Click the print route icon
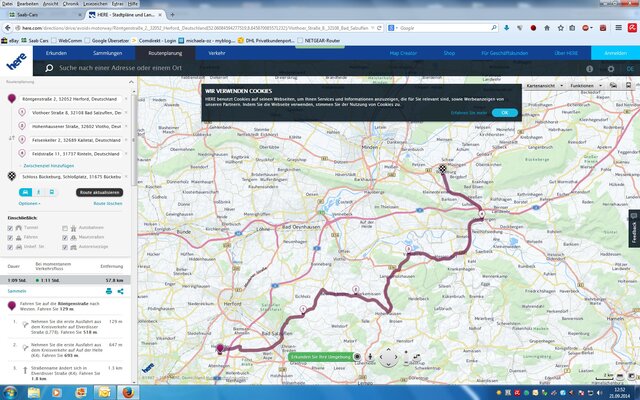 click(109, 291)
